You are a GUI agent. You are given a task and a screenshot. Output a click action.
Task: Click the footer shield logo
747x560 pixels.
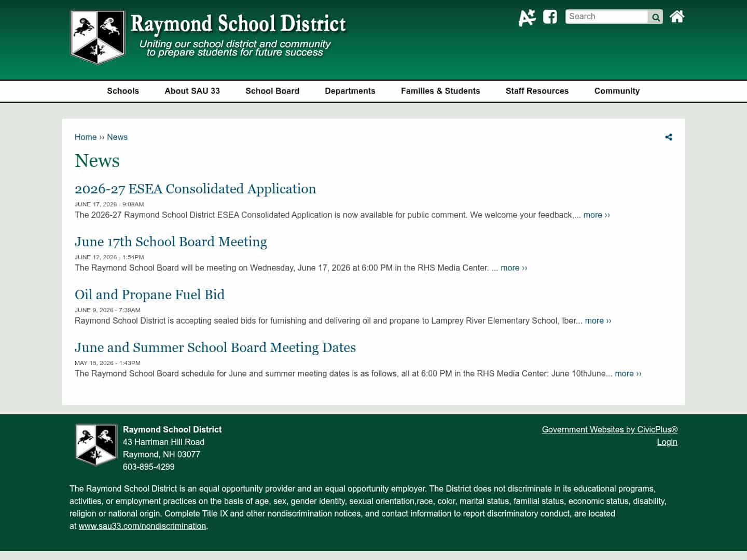click(x=96, y=444)
